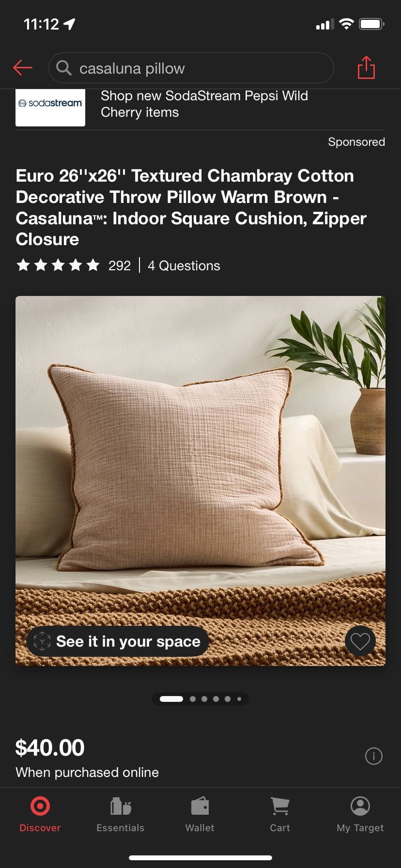401x868 pixels.
Task: Tap the image carousel page dots
Action: click(200, 699)
